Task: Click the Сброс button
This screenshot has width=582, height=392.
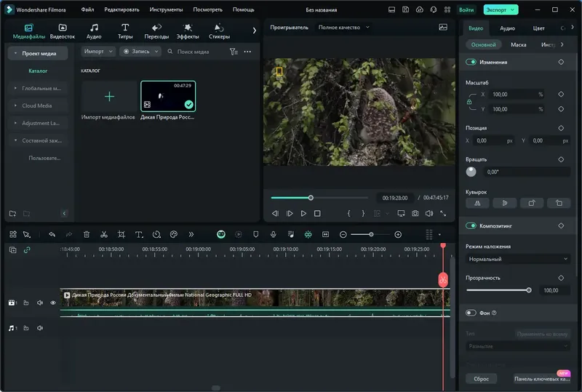Action: pos(481,379)
